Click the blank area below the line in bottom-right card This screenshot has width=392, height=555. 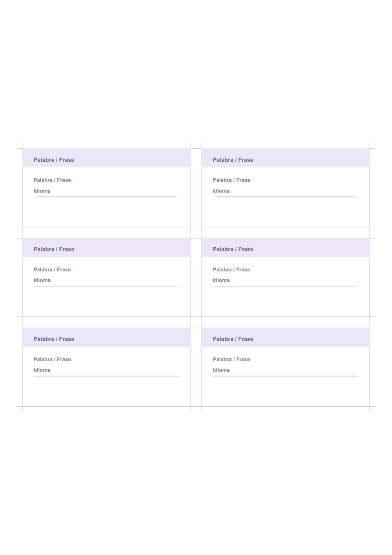pyautogui.click(x=285, y=391)
